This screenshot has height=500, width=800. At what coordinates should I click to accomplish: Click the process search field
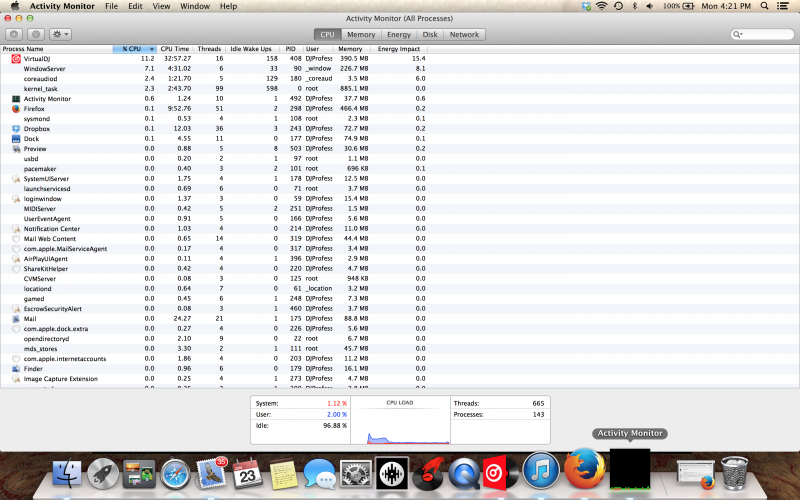click(x=762, y=34)
